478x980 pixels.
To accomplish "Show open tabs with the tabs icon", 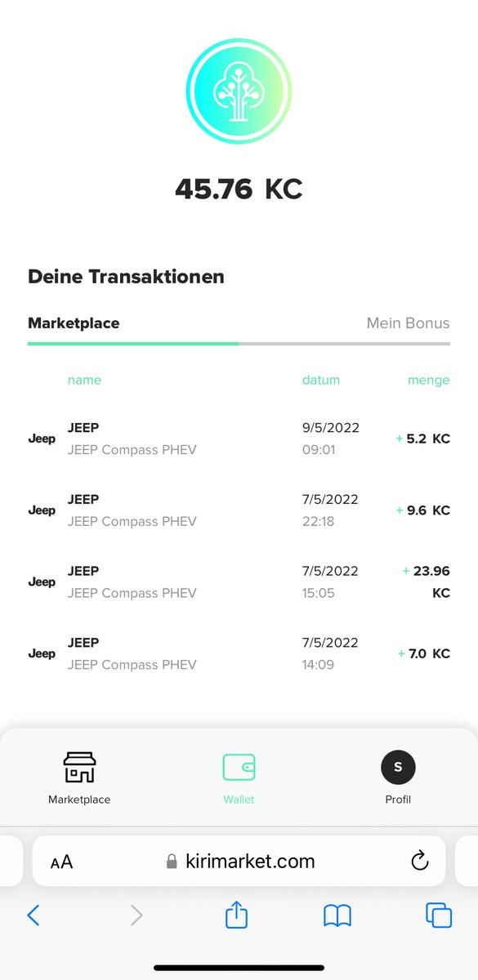I will tap(439, 915).
